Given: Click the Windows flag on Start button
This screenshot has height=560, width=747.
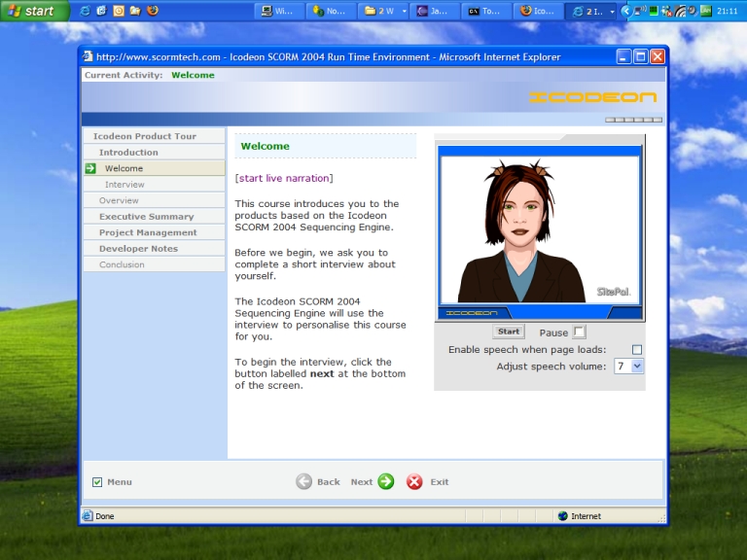Looking at the screenshot, I should (x=15, y=11).
